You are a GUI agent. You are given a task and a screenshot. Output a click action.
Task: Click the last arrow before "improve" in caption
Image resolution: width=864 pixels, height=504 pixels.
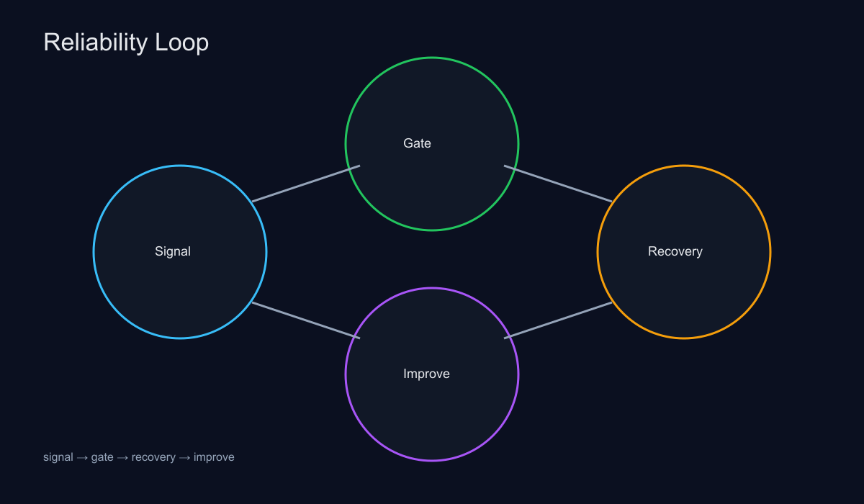coord(184,457)
